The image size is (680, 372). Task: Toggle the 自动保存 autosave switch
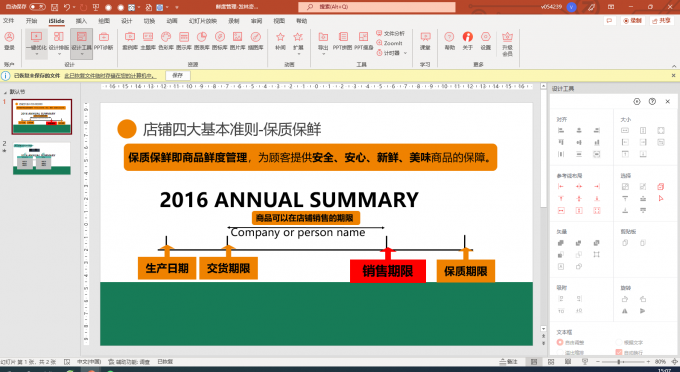click(x=37, y=7)
